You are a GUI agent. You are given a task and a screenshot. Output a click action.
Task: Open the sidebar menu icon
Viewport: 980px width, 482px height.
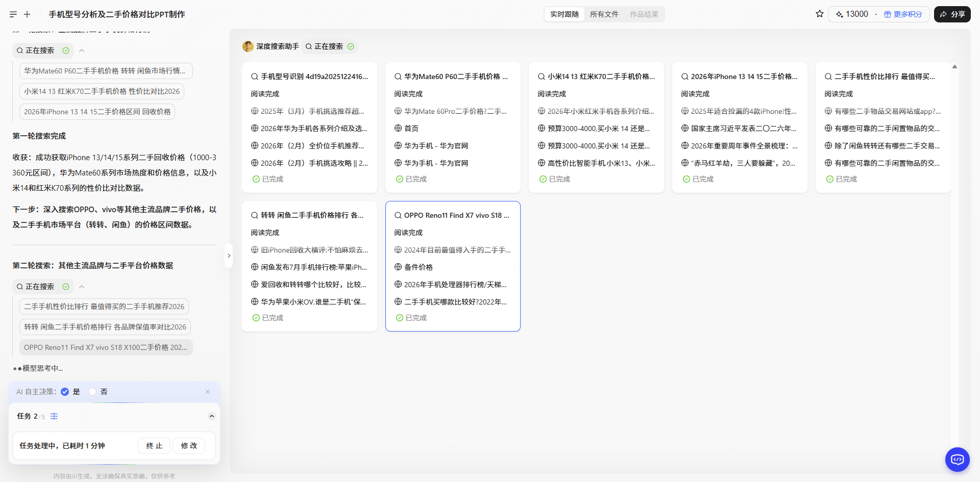pyautogui.click(x=13, y=14)
